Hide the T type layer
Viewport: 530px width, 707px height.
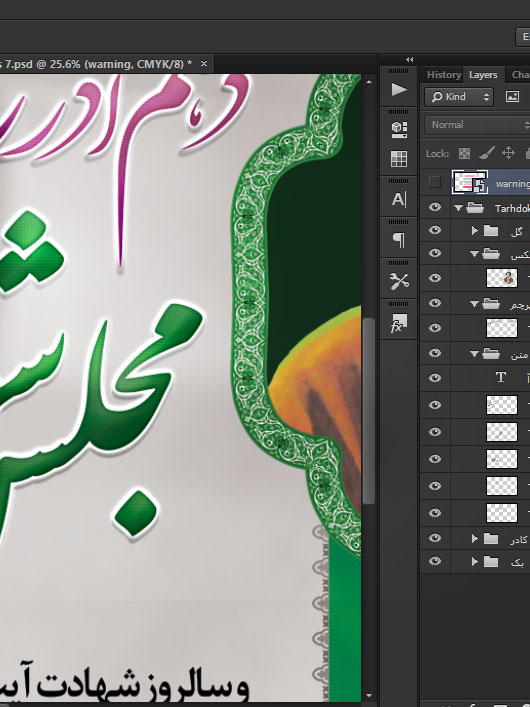(435, 378)
